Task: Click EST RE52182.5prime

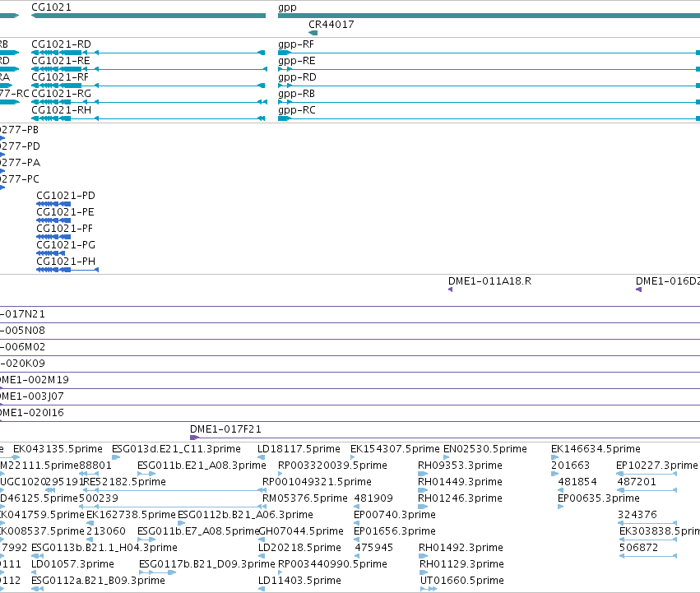Action: [x=124, y=482]
